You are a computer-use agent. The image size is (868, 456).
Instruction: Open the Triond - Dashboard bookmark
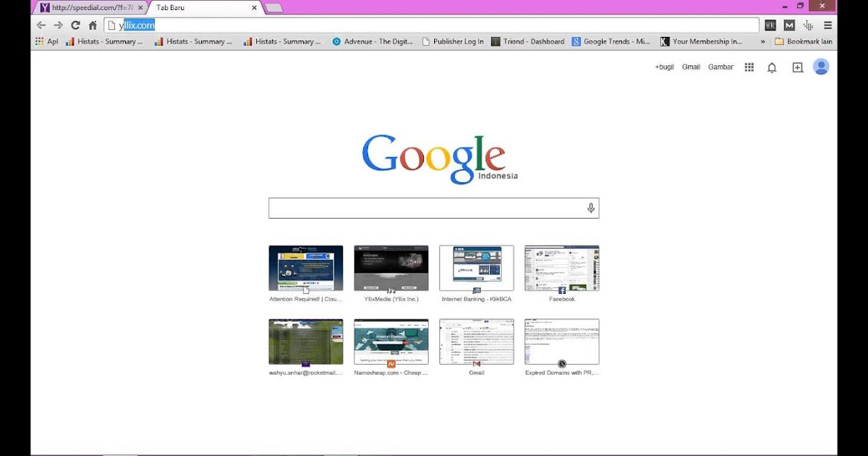point(527,41)
